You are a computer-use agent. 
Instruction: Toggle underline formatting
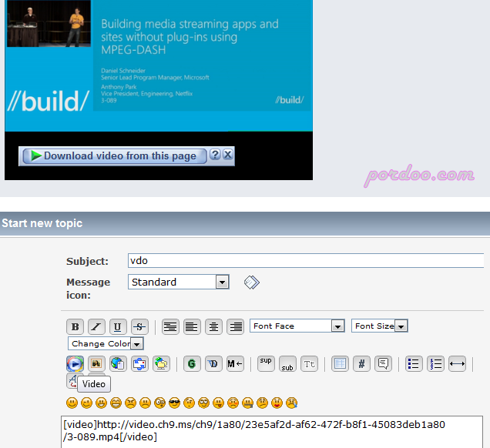[118, 326]
